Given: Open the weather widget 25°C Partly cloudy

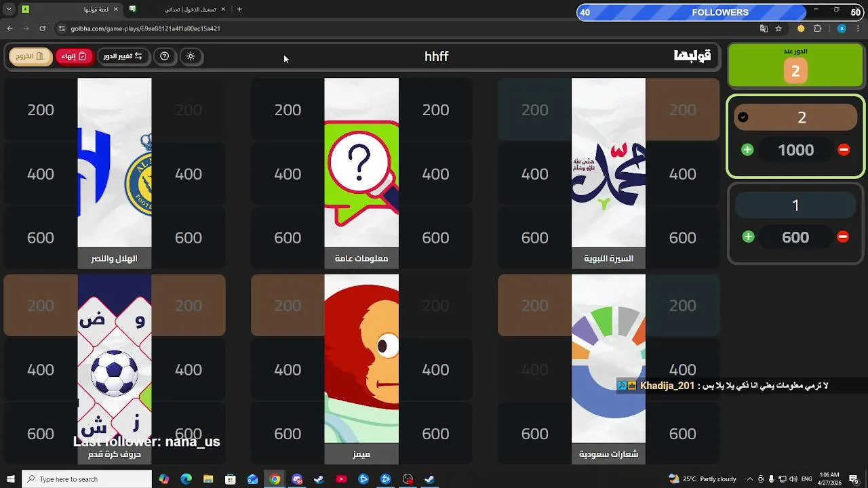Looking at the screenshot, I should (703, 479).
